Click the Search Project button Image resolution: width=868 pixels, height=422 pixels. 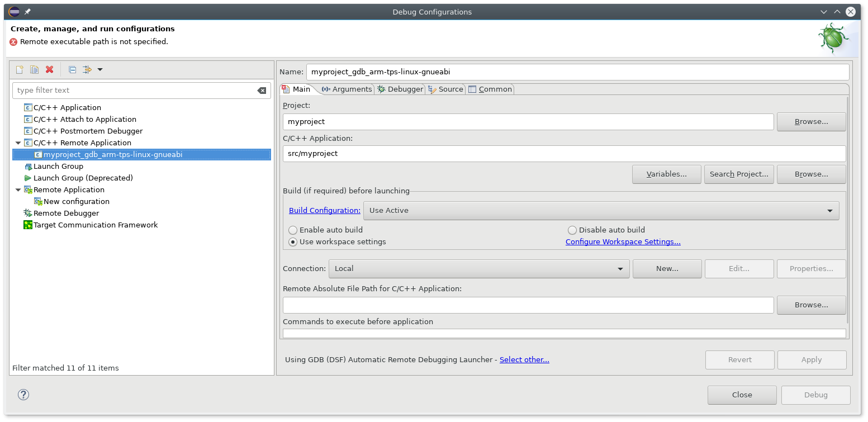(x=739, y=174)
